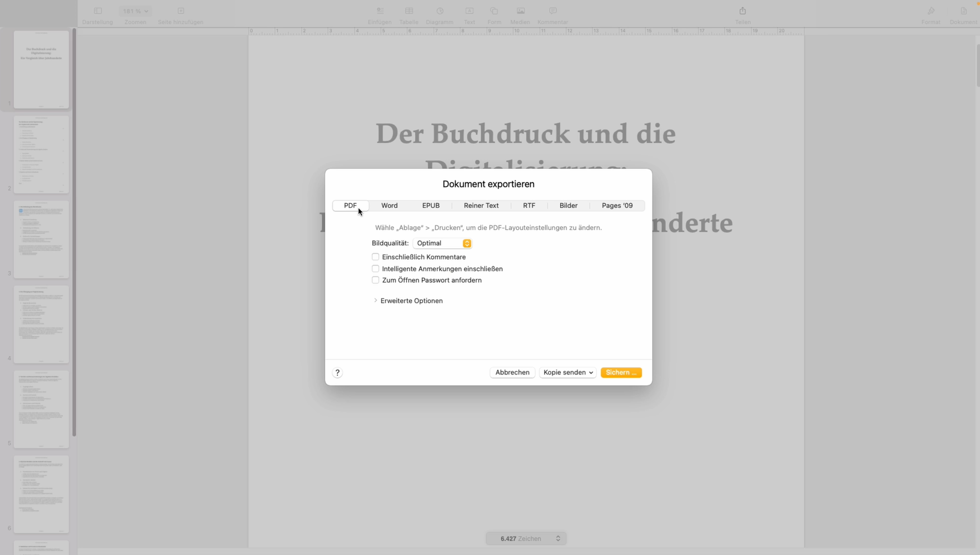This screenshot has width=980, height=555.
Task: Click the horizontal ruler above the page
Action: [x=526, y=31]
